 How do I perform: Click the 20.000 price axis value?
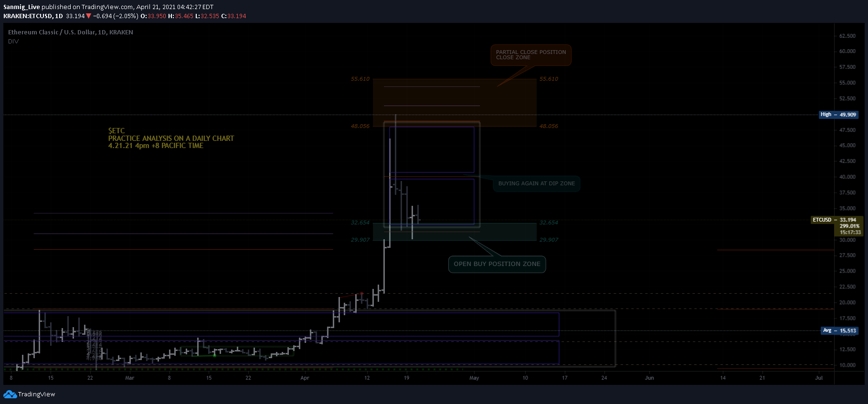pyautogui.click(x=847, y=302)
